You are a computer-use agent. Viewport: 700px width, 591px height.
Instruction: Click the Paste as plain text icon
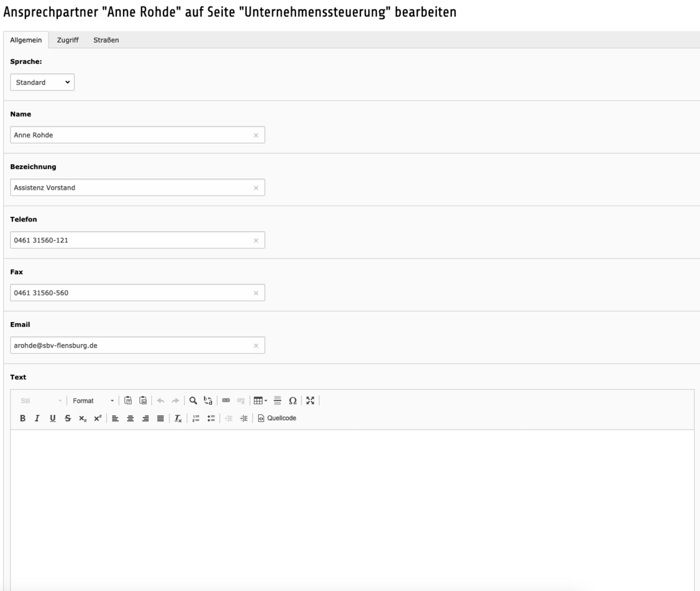(x=128, y=401)
